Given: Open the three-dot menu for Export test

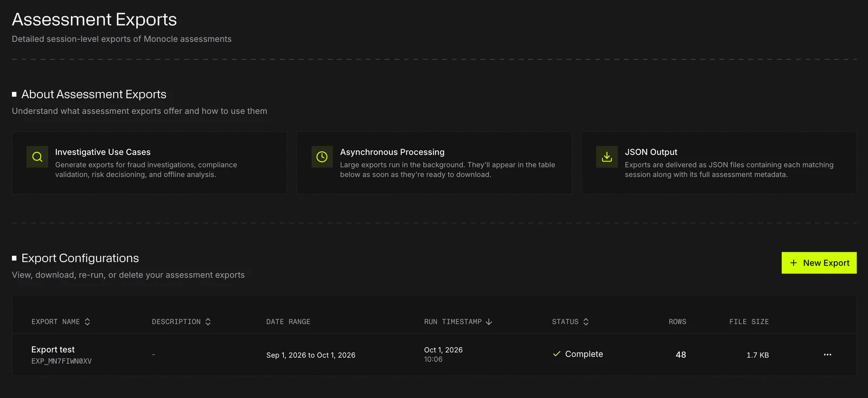Looking at the screenshot, I should (x=827, y=355).
